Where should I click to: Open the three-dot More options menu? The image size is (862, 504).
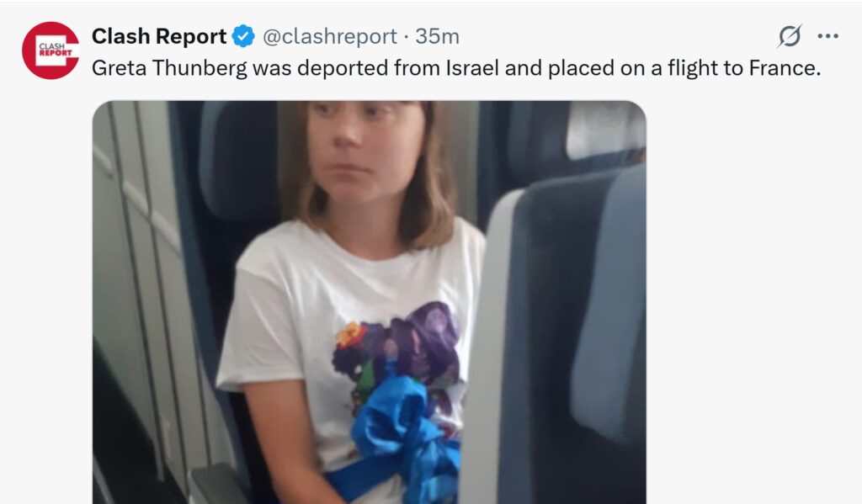[x=828, y=36]
